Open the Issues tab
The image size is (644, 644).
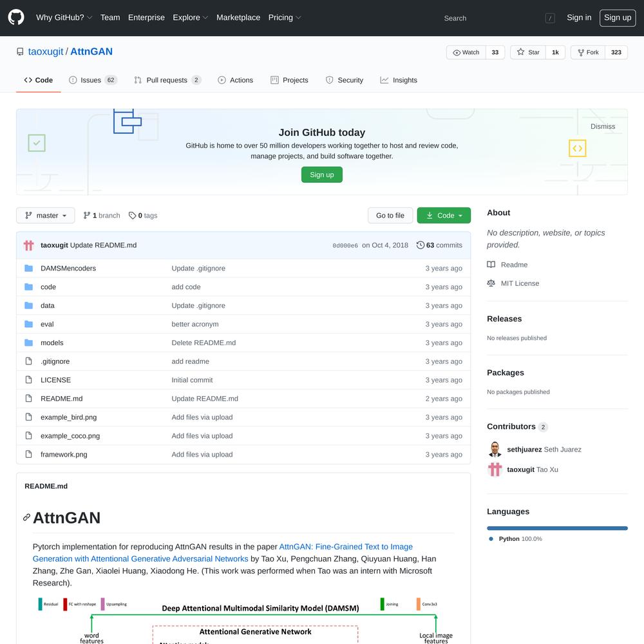pyautogui.click(x=93, y=80)
